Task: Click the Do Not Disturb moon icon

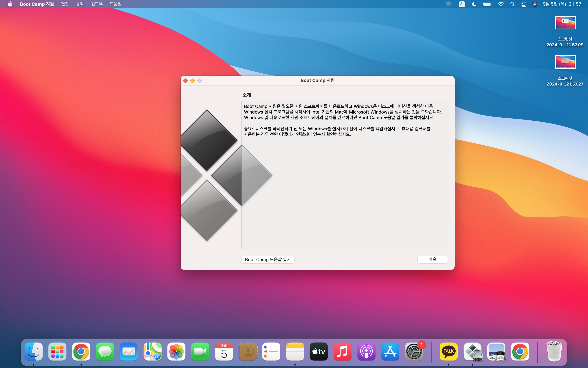Action: point(474,4)
